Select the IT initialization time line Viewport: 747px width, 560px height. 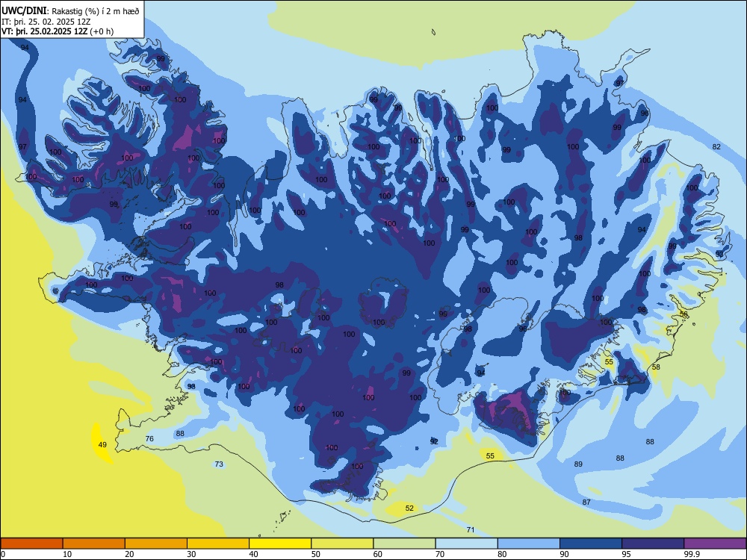[46, 22]
